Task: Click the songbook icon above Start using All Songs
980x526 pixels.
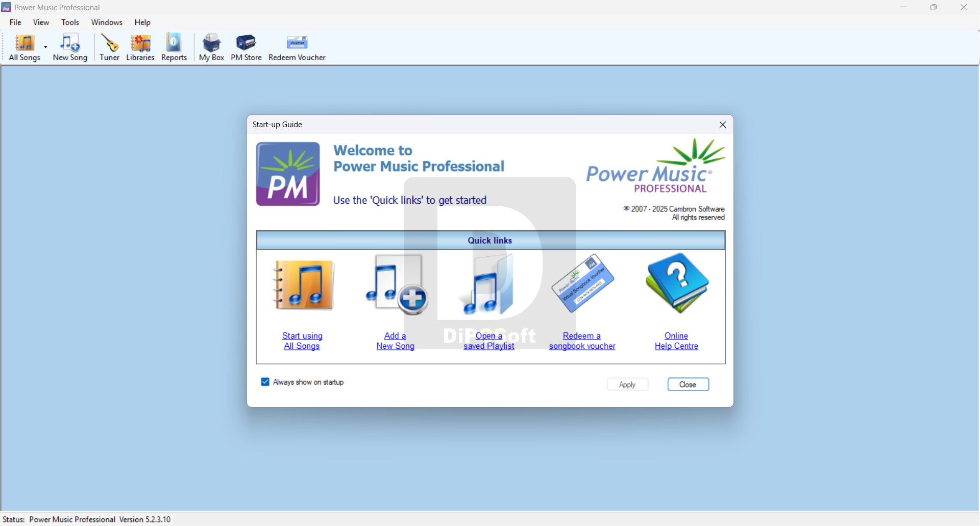Action: point(303,285)
